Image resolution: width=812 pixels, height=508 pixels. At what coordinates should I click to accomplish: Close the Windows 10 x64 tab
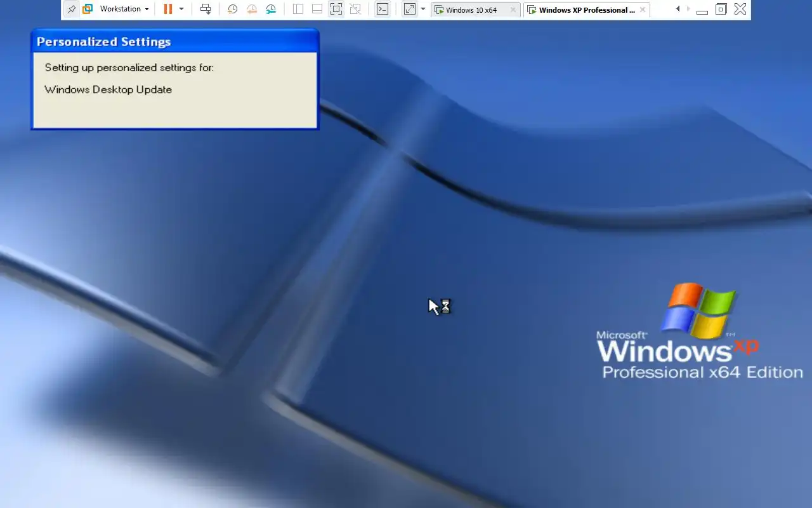(513, 10)
